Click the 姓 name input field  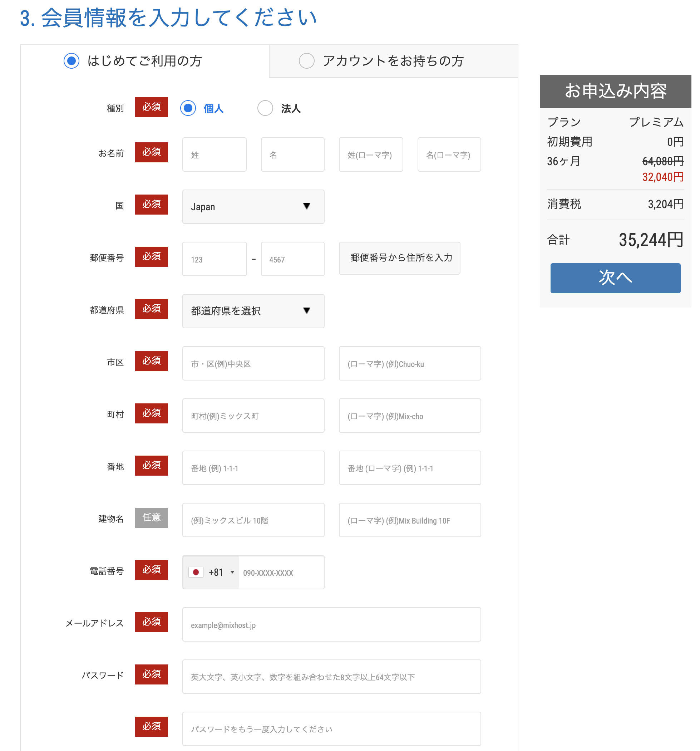tap(214, 154)
